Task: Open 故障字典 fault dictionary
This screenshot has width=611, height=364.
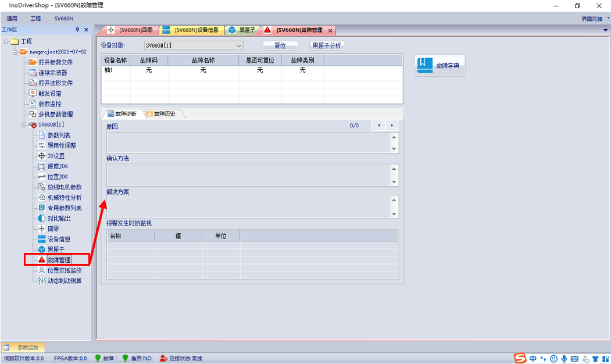Action: pyautogui.click(x=440, y=66)
